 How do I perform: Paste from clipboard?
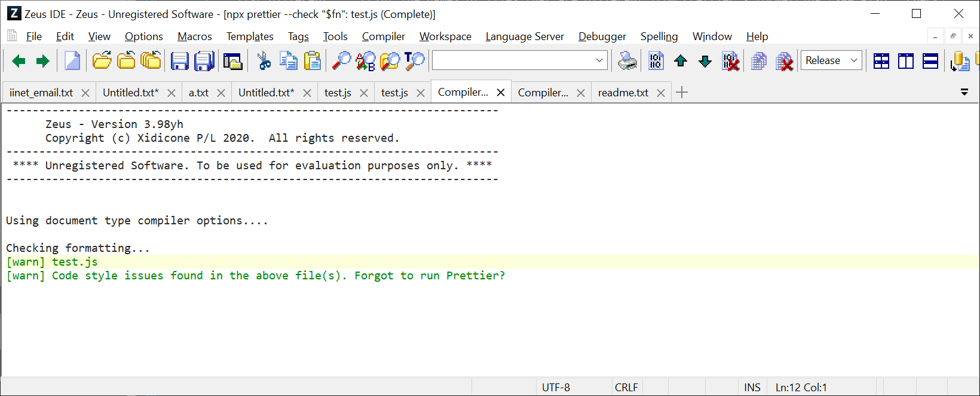click(313, 61)
